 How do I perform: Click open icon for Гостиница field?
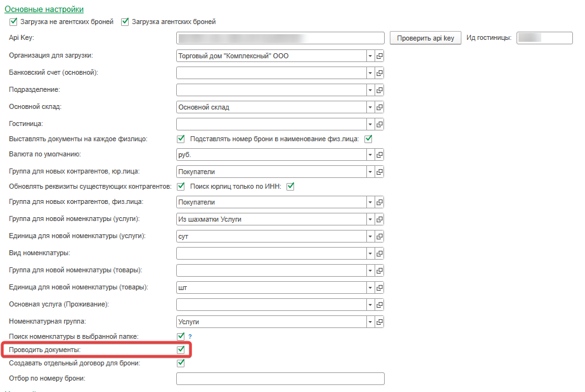tap(380, 124)
